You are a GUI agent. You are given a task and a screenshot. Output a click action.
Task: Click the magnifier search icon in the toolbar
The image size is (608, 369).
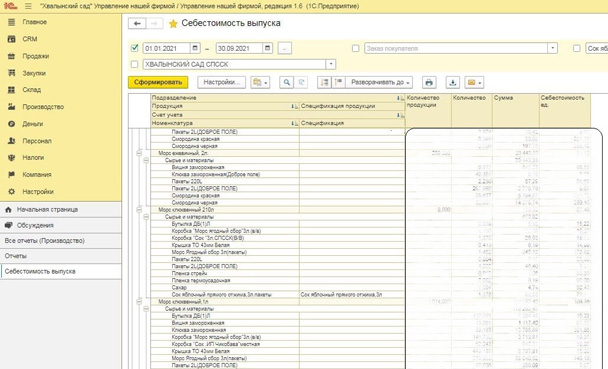(287, 82)
